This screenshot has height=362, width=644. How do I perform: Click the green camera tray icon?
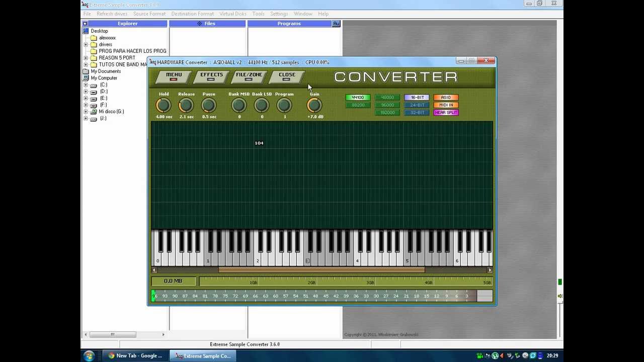click(480, 356)
